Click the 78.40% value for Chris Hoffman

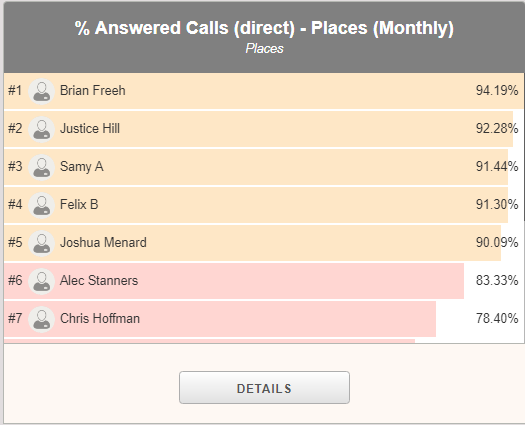(497, 318)
